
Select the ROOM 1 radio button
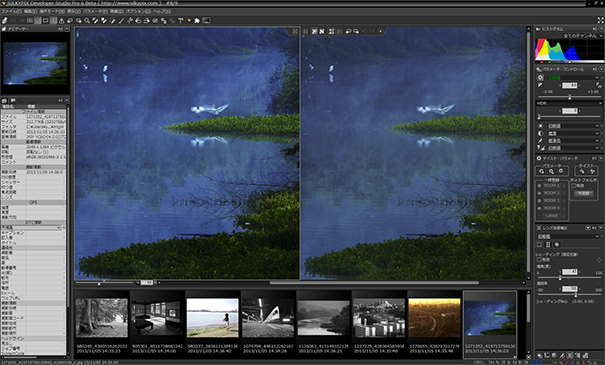click(x=539, y=186)
